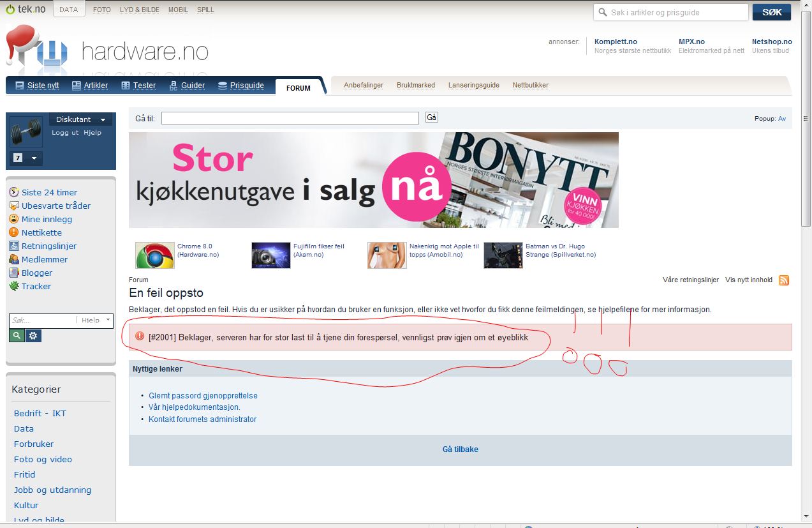This screenshot has height=528, width=812.
Task: Open the Guider tab
Action: pyautogui.click(x=187, y=86)
